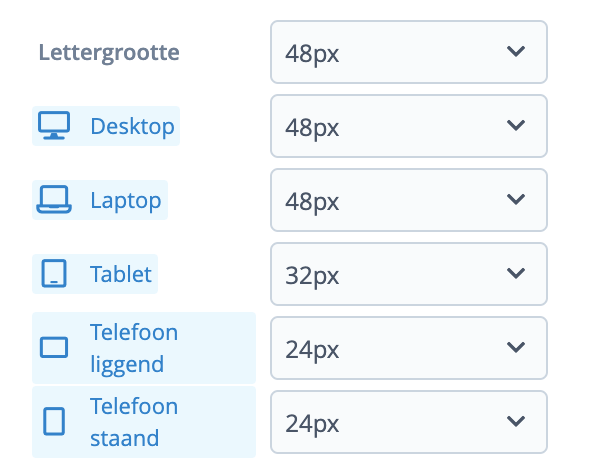Open the Telefoon staand font size dropdown
Viewport: 602px width, 474px height.
(x=408, y=422)
